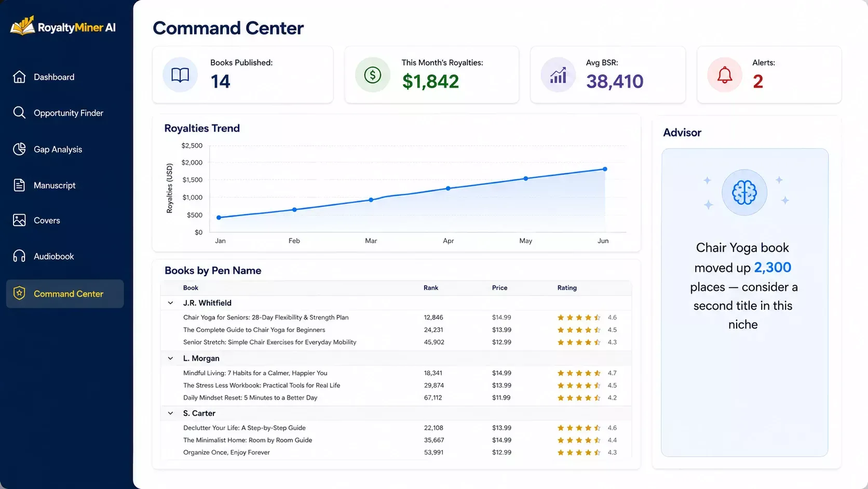Click the 38,410 Avg BSR value
This screenshot has height=489, width=868.
615,82
